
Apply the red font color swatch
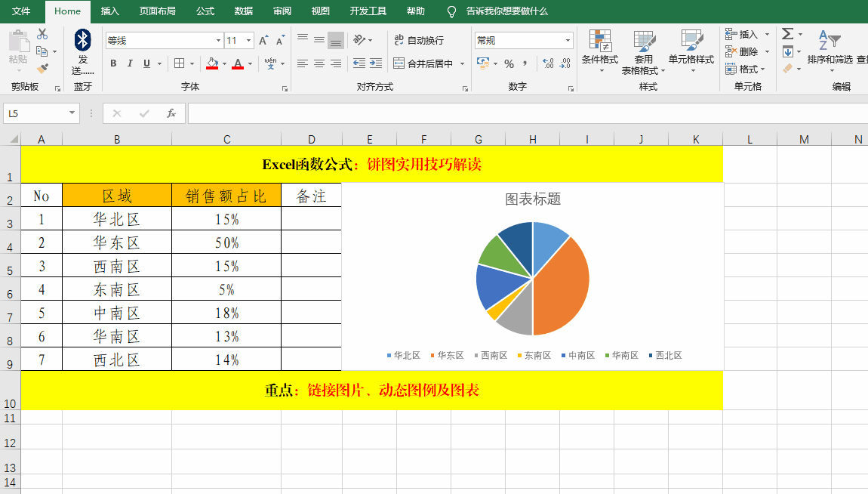pyautogui.click(x=239, y=63)
